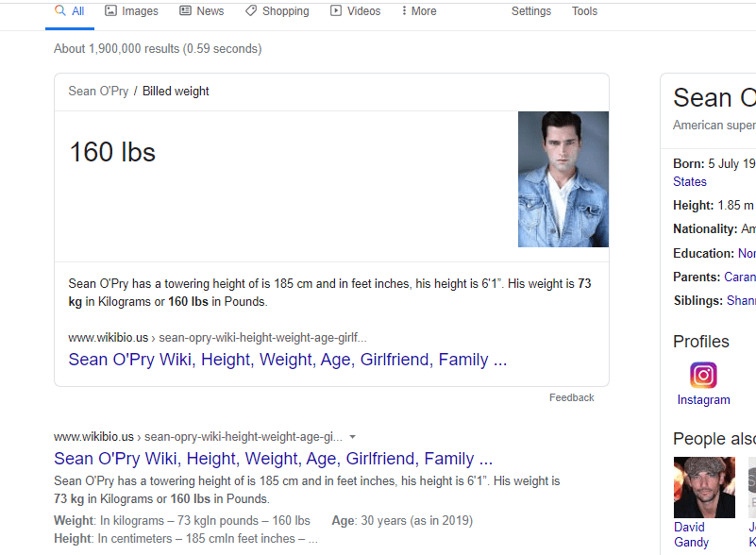Click the Weight 73 kg result detail

[182, 521]
